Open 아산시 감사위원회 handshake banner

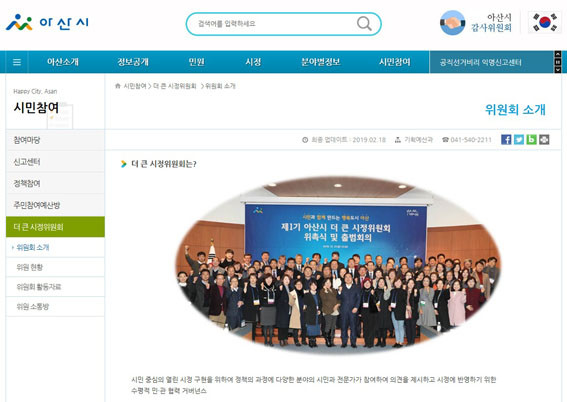pyautogui.click(x=476, y=23)
